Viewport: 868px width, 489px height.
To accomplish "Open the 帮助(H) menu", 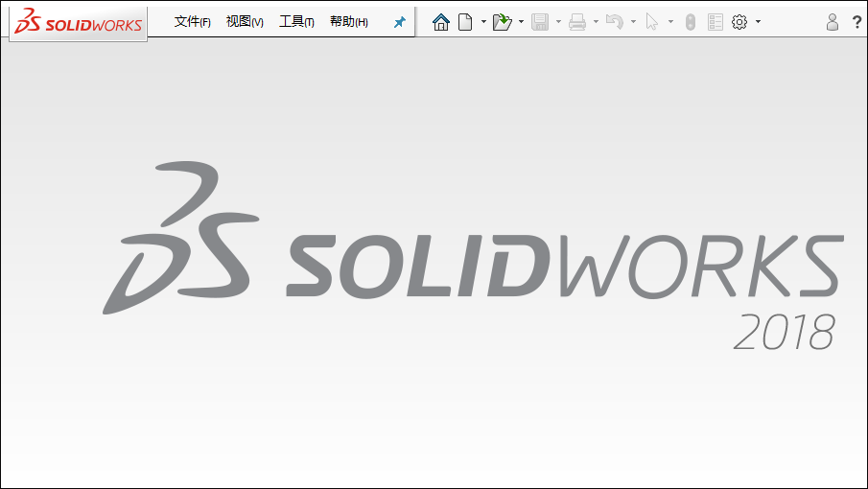I will click(x=349, y=21).
